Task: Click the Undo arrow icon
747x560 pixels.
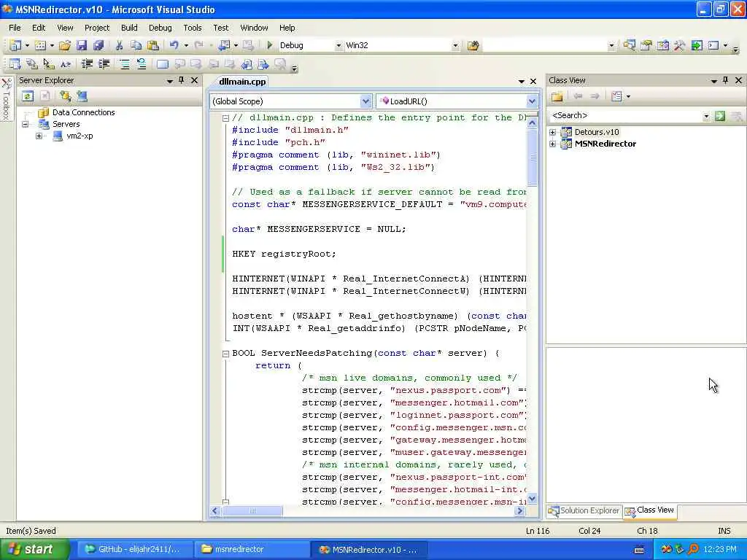Action: point(174,45)
